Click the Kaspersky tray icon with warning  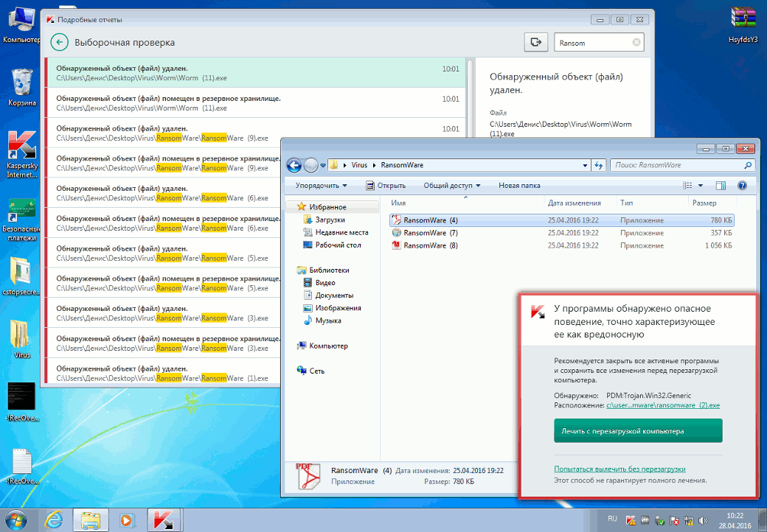click(x=631, y=520)
